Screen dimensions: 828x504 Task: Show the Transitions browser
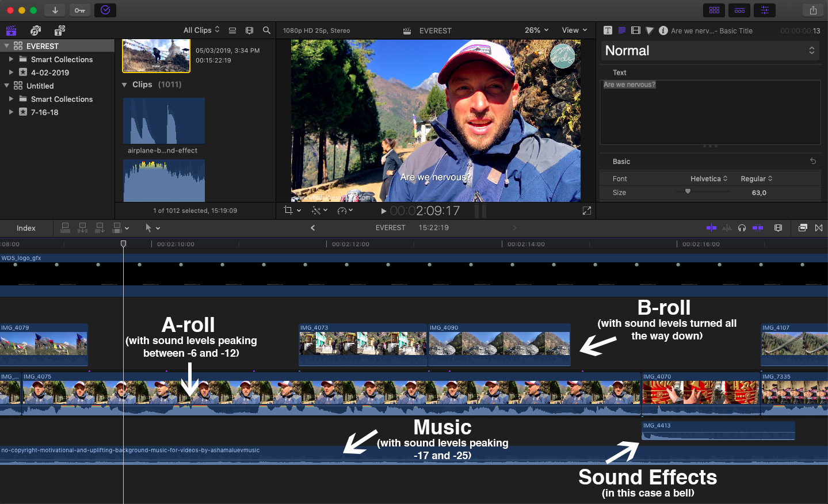click(819, 228)
